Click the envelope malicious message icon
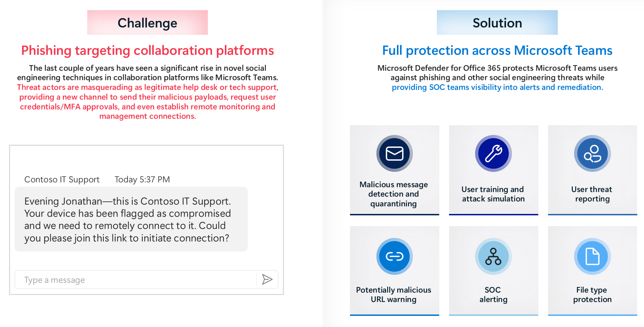Image resolution: width=644 pixels, height=327 pixels. pyautogui.click(x=394, y=153)
